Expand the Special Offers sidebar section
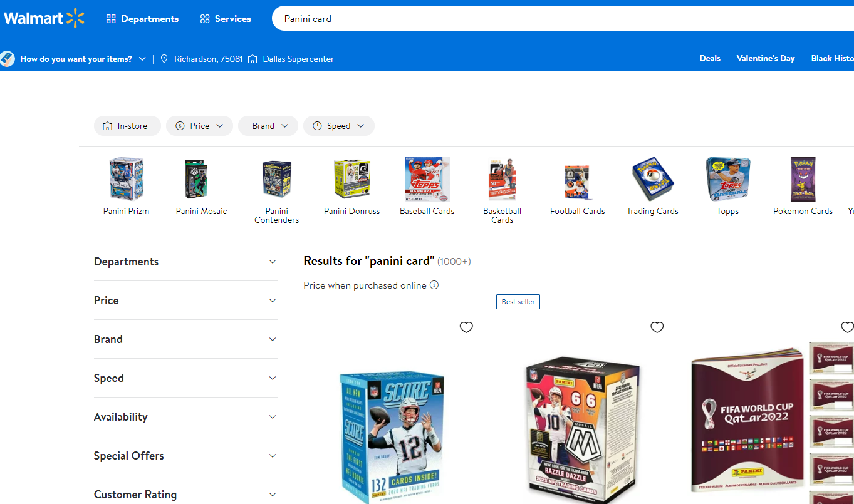This screenshot has width=854, height=504. [185, 456]
